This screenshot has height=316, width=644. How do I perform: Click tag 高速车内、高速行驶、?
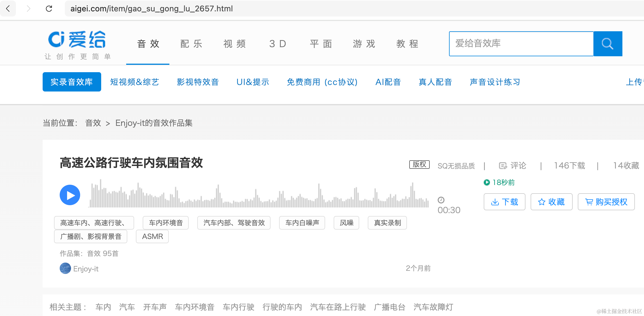pos(94,223)
